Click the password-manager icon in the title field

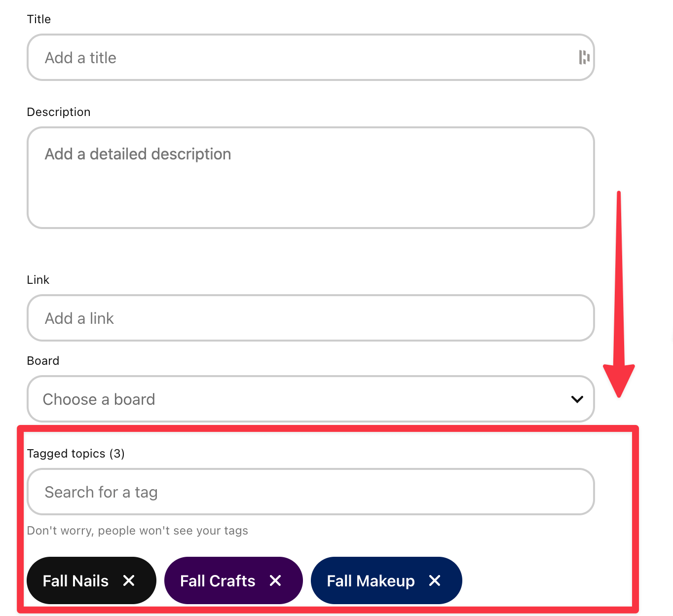[x=584, y=57]
